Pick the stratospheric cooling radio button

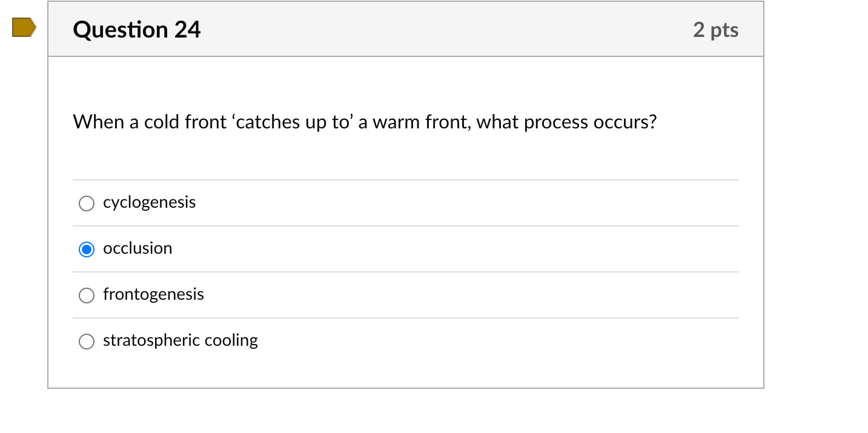[x=87, y=342]
